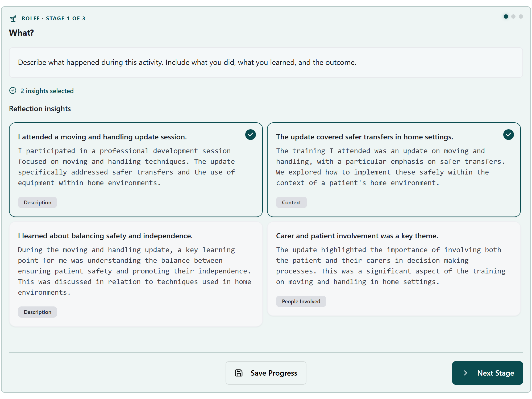
Task: Click 'ROLFE · STAGE 1 OF 3' label
Action: tap(53, 18)
